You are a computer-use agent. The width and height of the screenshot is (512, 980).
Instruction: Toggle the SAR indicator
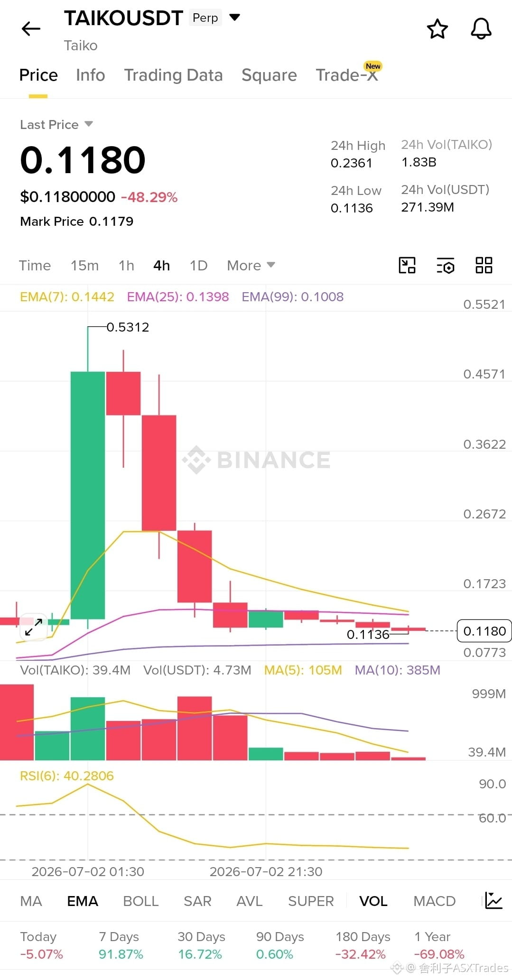(197, 901)
